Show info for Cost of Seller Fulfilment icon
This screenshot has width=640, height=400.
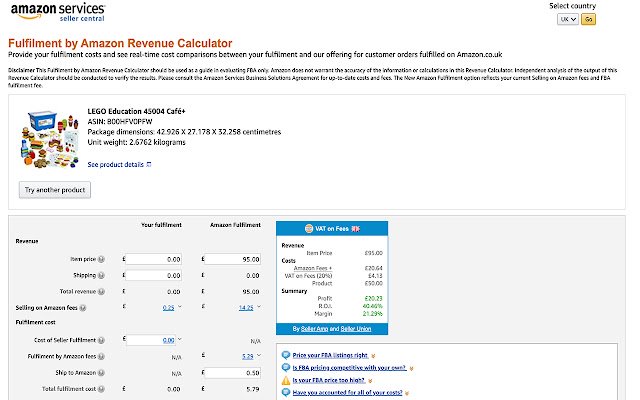click(x=101, y=340)
